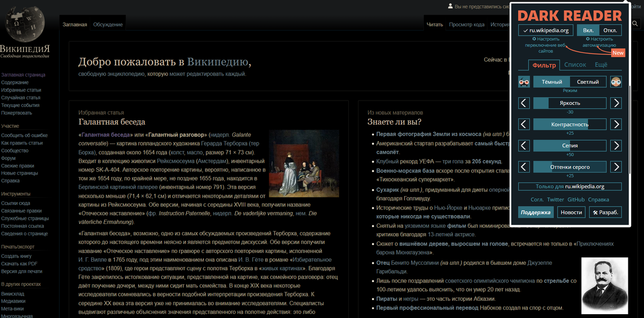Select Светлый mode
The width and height of the screenshot is (644, 318).
588,82
